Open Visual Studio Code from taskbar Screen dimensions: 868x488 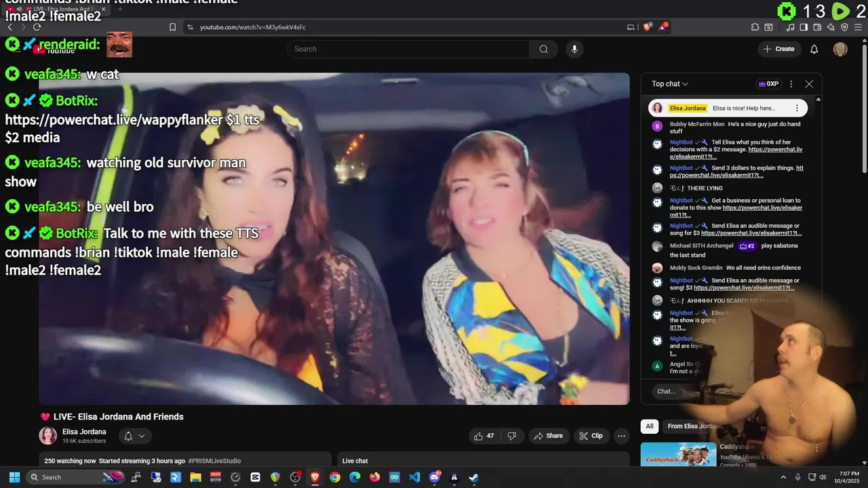click(x=414, y=477)
